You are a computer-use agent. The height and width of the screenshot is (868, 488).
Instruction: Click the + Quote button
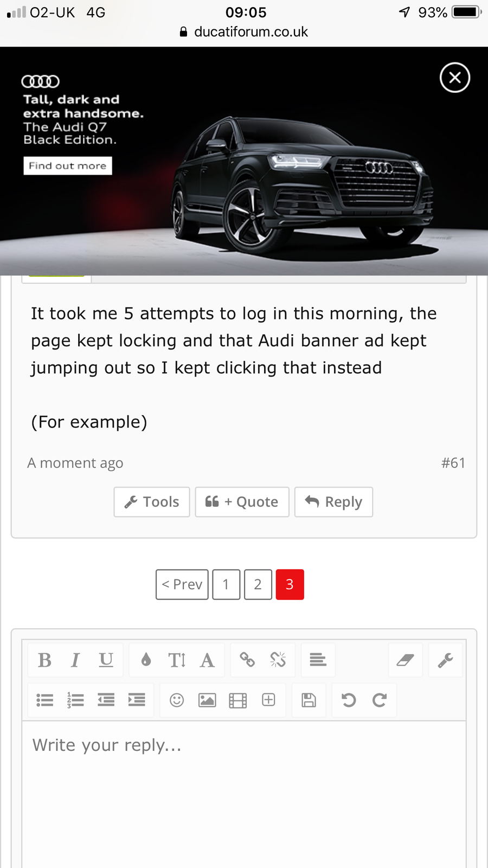[x=242, y=502]
